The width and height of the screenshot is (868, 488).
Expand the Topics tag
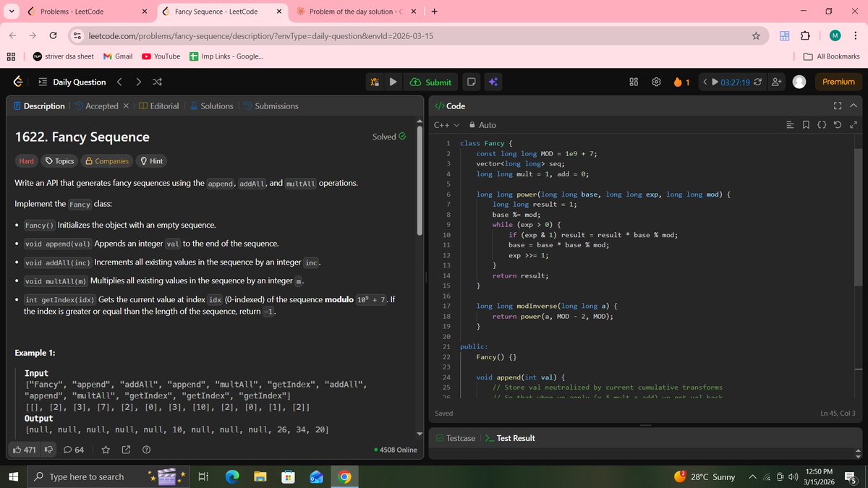pos(59,161)
